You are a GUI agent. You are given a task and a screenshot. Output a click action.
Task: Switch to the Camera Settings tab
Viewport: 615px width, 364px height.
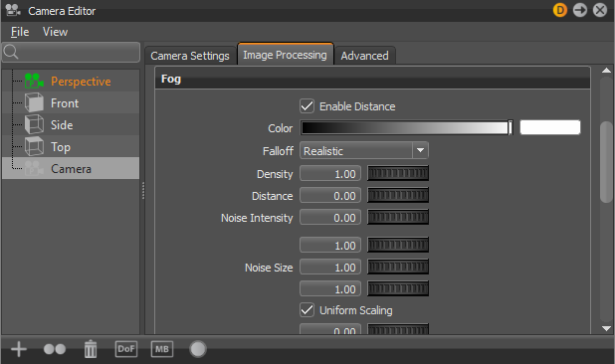click(x=190, y=56)
